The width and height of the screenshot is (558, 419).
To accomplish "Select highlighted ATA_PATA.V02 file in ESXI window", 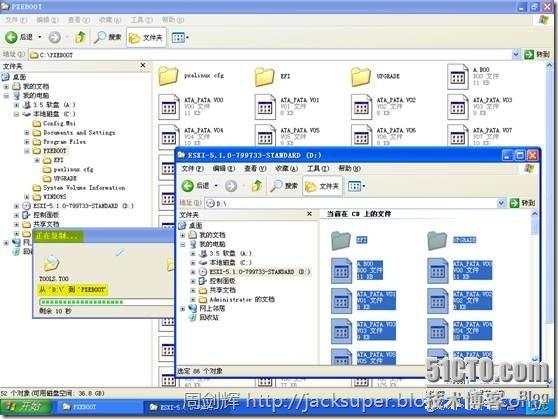I will point(460,300).
